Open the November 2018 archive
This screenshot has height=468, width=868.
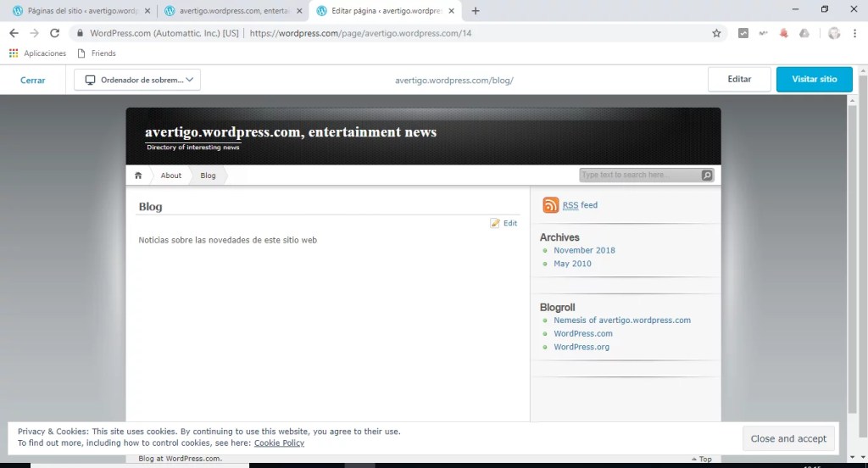[585, 250]
